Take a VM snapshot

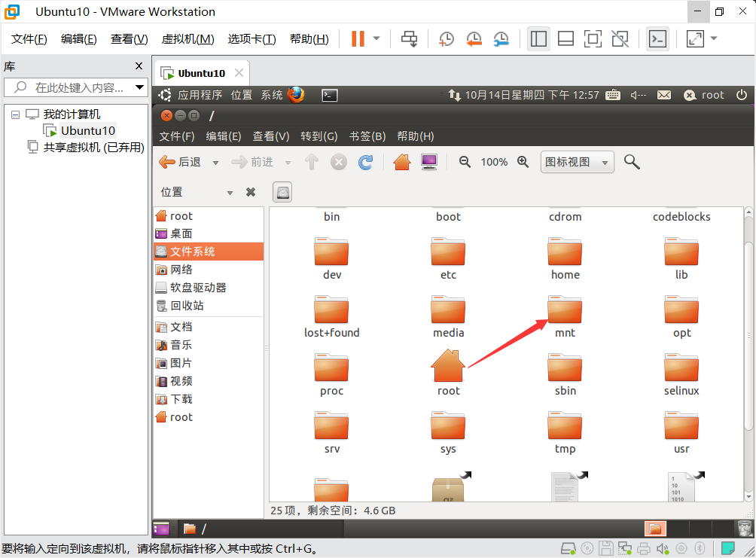point(447,38)
